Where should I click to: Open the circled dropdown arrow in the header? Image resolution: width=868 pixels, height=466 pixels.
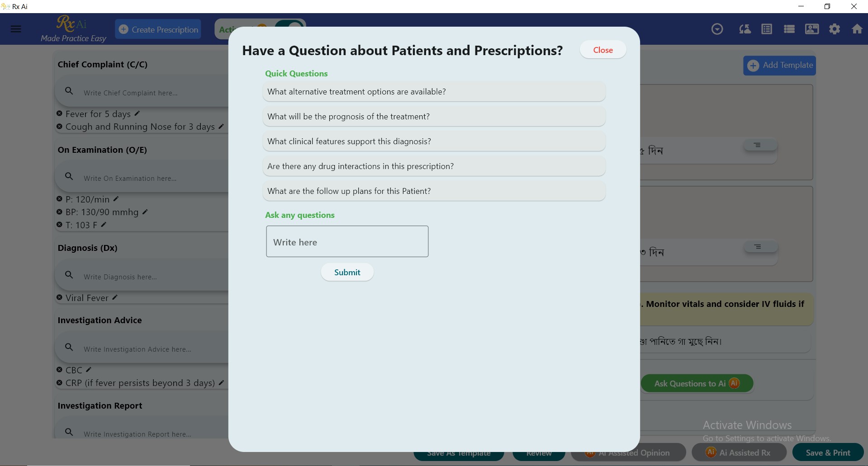point(717,29)
